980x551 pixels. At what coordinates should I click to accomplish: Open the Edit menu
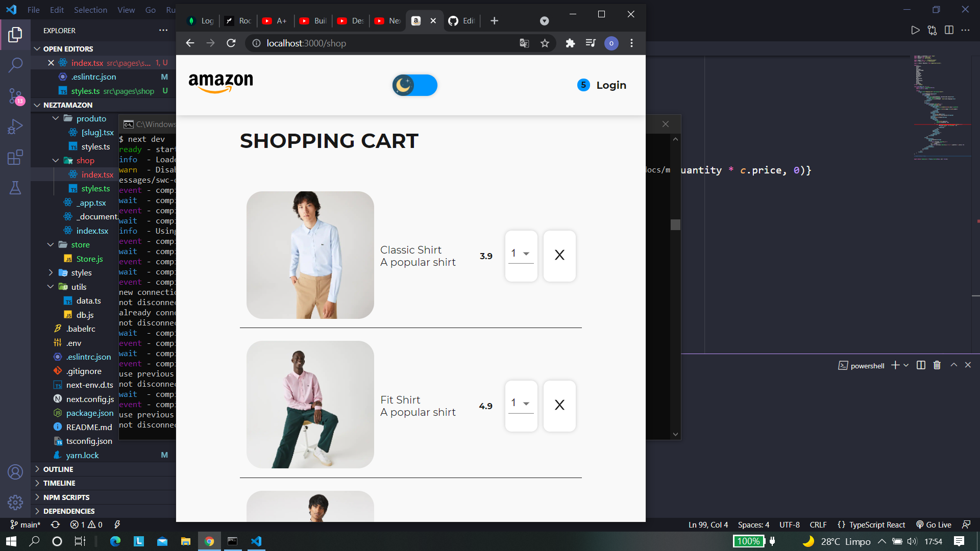click(57, 10)
